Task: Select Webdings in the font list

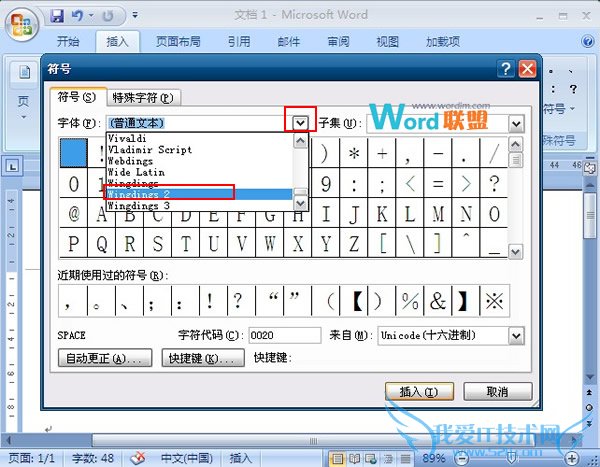Action: 200,161
